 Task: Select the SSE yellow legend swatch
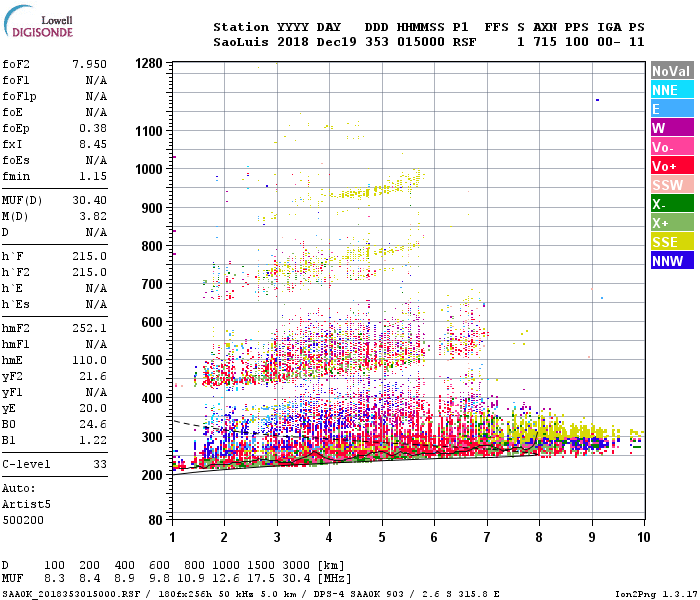672,242
